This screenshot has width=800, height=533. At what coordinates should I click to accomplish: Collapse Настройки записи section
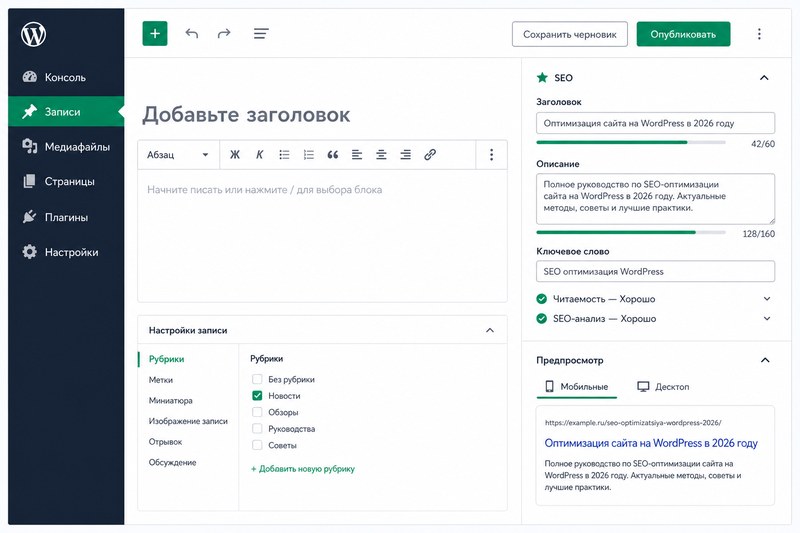coord(490,331)
